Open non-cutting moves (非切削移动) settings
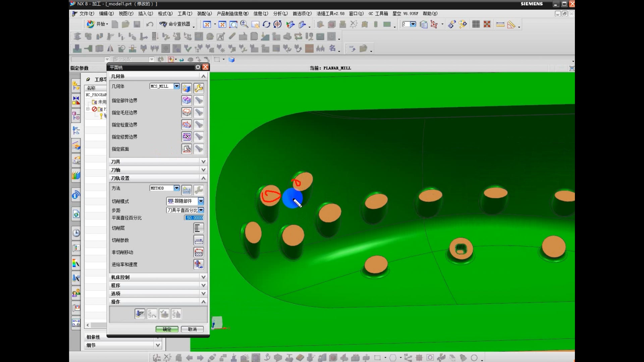The width and height of the screenshot is (644, 362). pyautogui.click(x=199, y=252)
